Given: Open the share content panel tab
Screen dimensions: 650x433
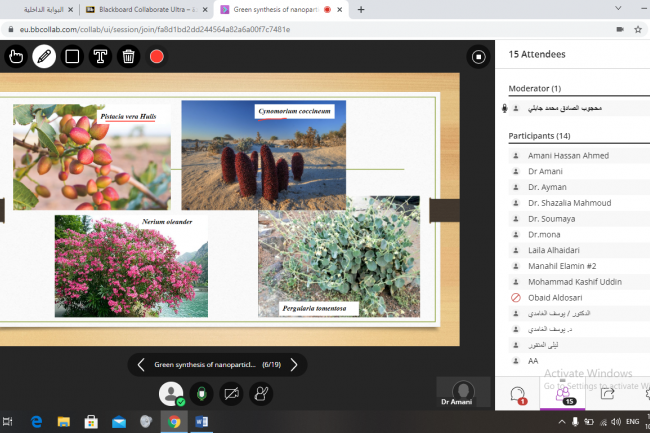Looking at the screenshot, I should [x=607, y=394].
